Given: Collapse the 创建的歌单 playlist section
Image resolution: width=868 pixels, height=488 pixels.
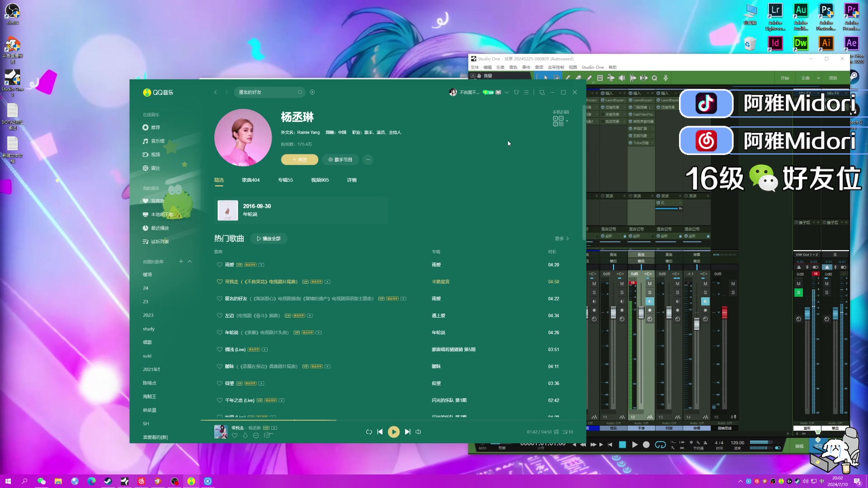Looking at the screenshot, I should [x=190, y=262].
